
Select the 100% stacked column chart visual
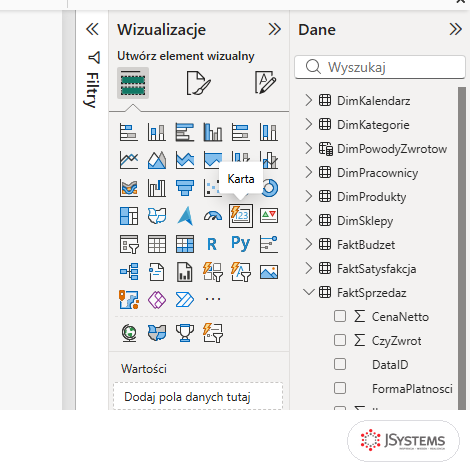(x=269, y=132)
